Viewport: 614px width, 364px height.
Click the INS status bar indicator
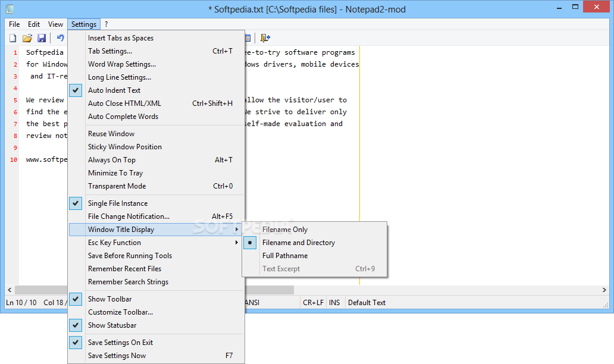coord(334,303)
